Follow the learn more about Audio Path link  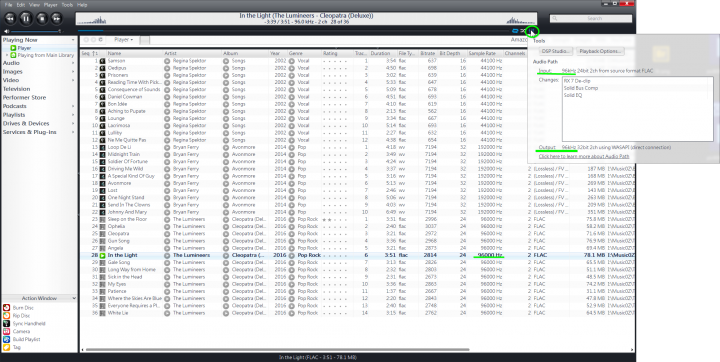coord(584,156)
